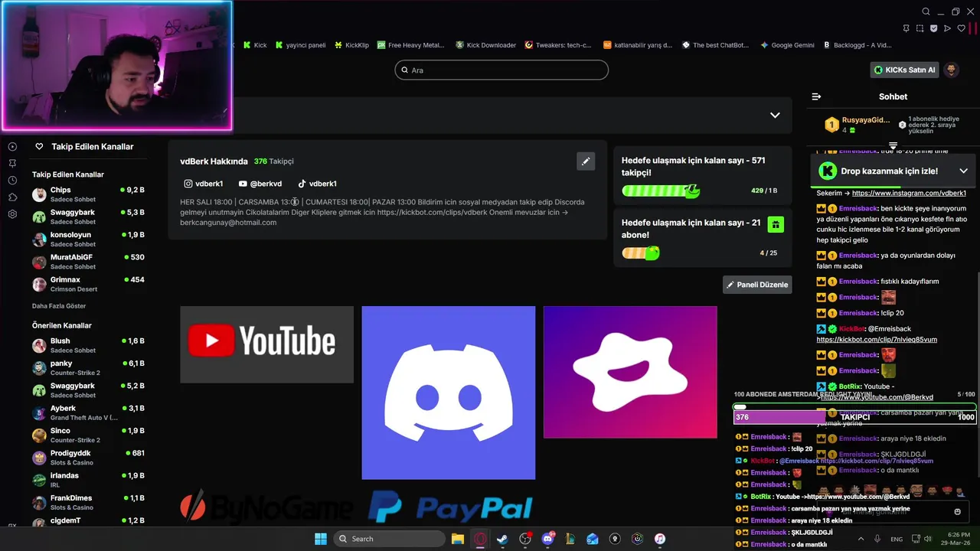Open the vdberk1 TikTok link

(x=317, y=184)
